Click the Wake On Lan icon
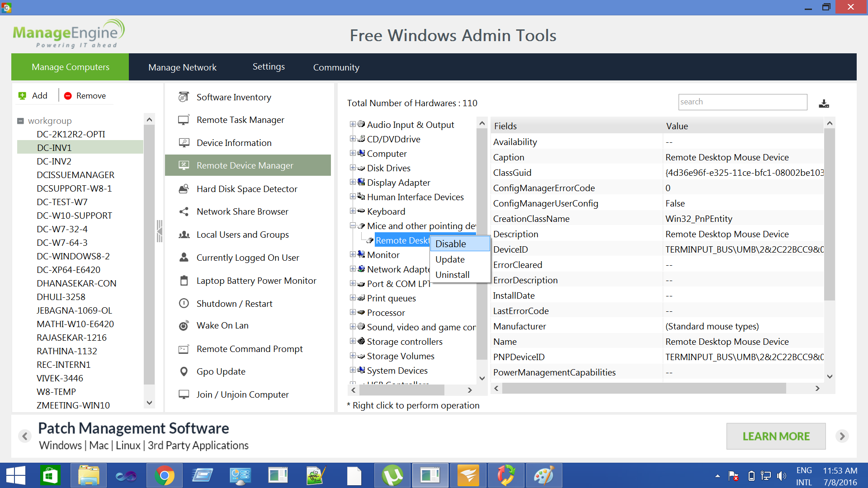The height and width of the screenshot is (488, 868). click(184, 326)
